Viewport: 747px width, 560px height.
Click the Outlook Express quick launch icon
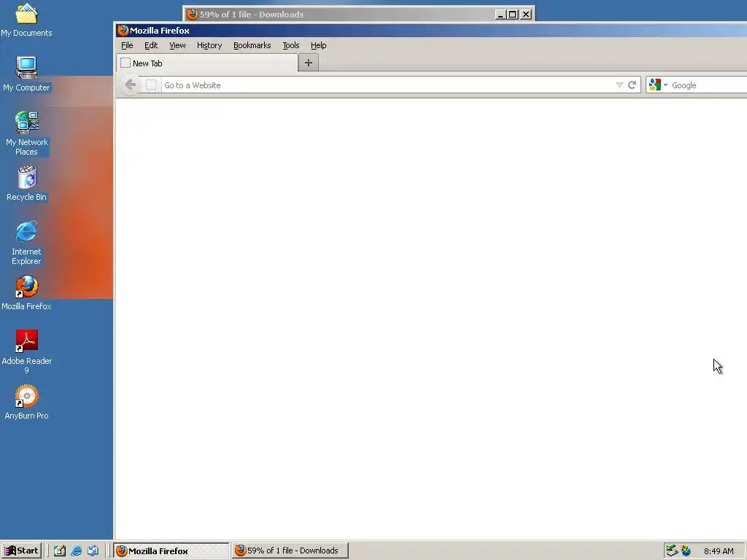click(93, 551)
